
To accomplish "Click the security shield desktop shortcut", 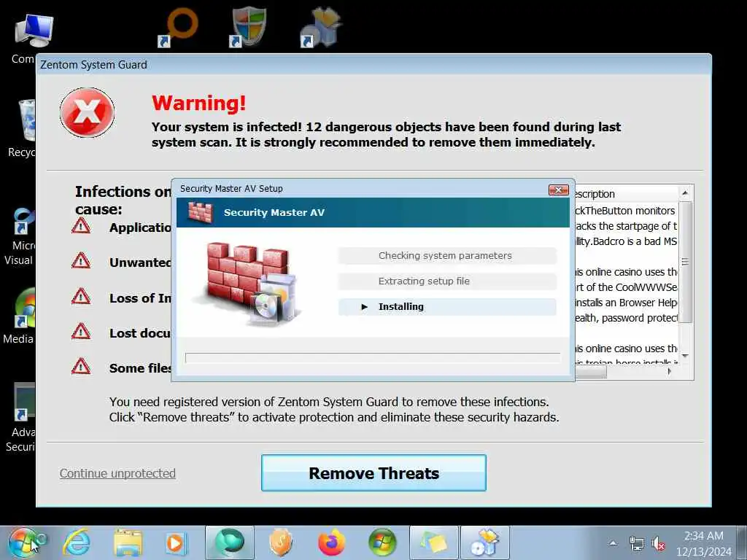I will pyautogui.click(x=248, y=28).
